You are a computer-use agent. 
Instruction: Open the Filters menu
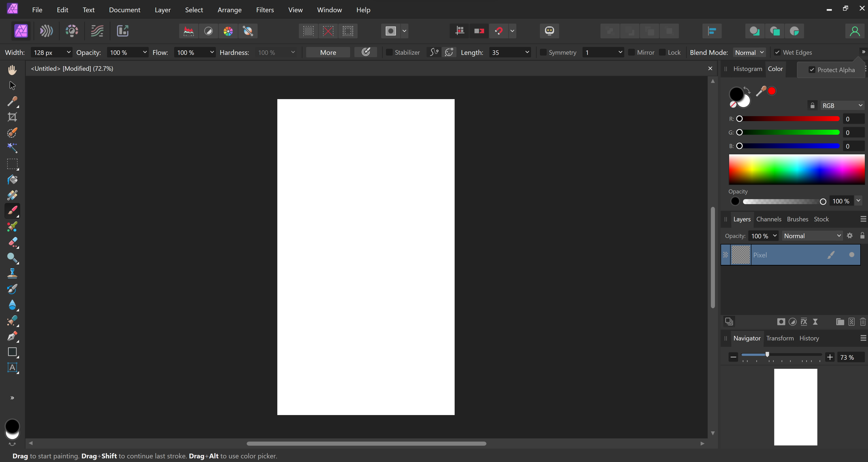click(265, 10)
